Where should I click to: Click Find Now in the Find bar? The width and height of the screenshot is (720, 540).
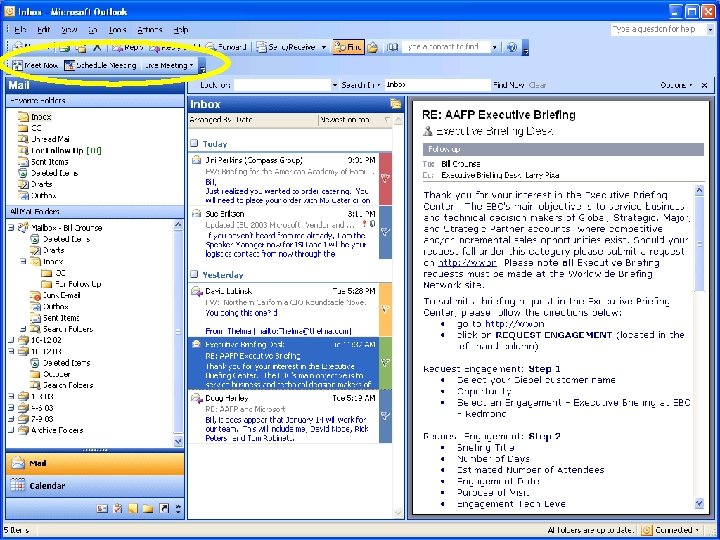(x=509, y=85)
